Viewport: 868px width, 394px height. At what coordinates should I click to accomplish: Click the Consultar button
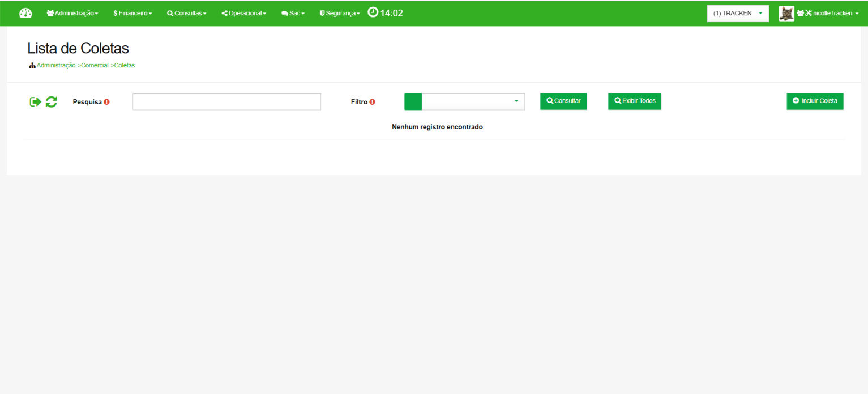tap(563, 101)
